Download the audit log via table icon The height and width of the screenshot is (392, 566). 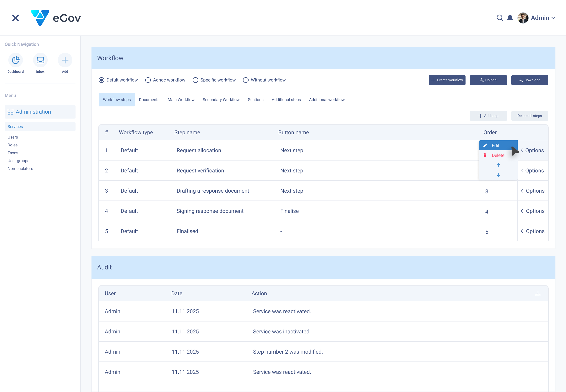(538, 293)
